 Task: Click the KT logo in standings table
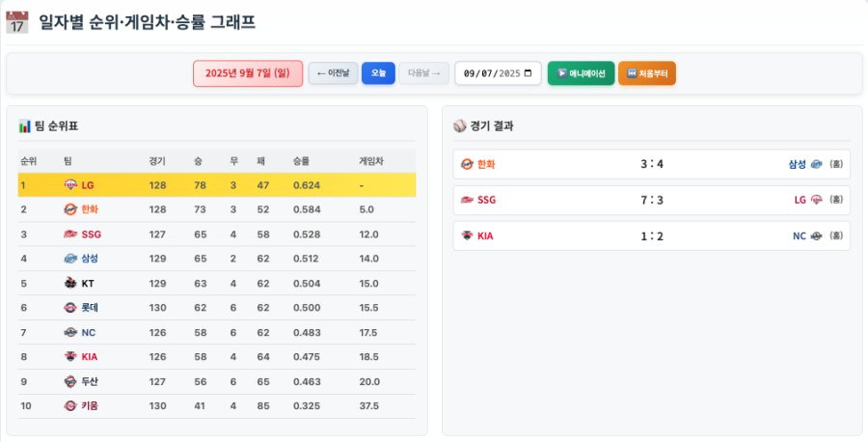point(70,283)
